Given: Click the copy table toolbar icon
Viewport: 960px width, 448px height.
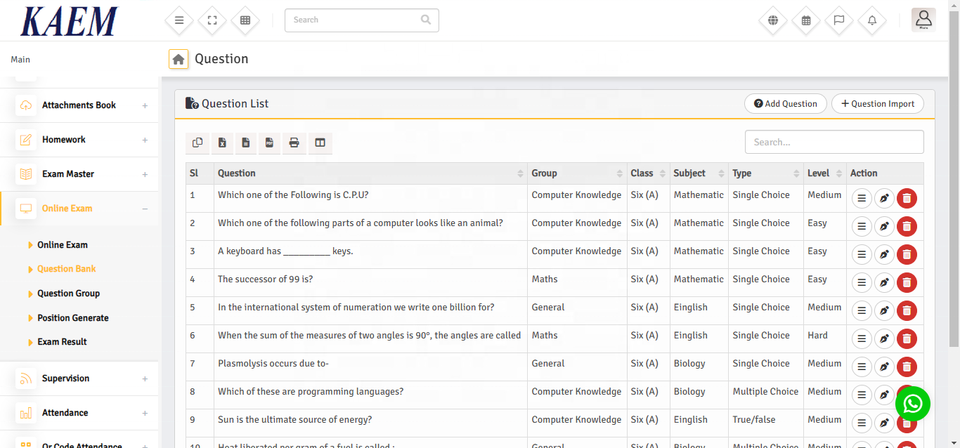Looking at the screenshot, I should click(198, 143).
